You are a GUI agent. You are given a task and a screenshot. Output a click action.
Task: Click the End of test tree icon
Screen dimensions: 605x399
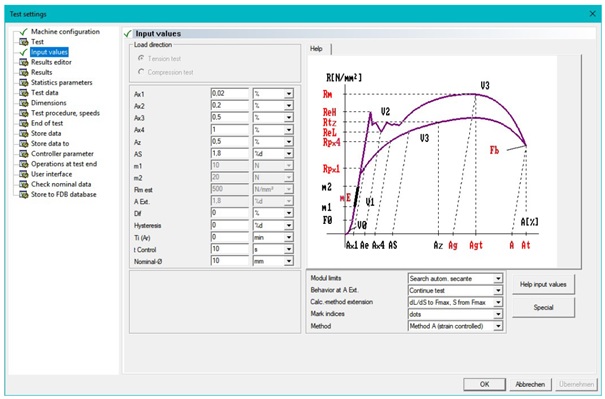(24, 123)
